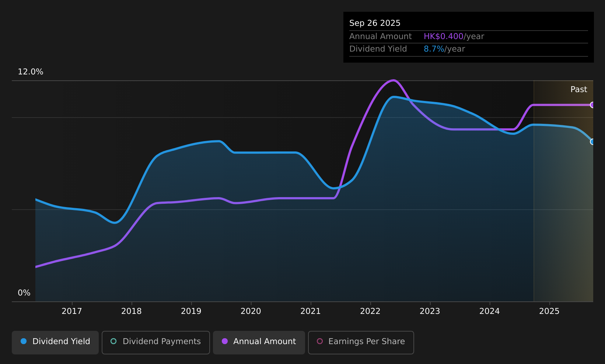Click the pink Earnings Per Share circle

[320, 341]
